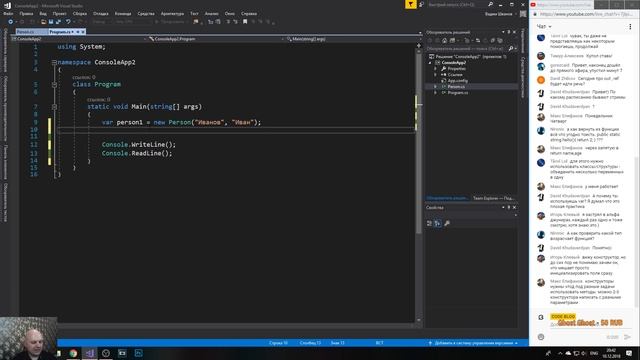Click the YouTube chat scrollbar
This screenshot has width=640, height=360.
point(636,231)
